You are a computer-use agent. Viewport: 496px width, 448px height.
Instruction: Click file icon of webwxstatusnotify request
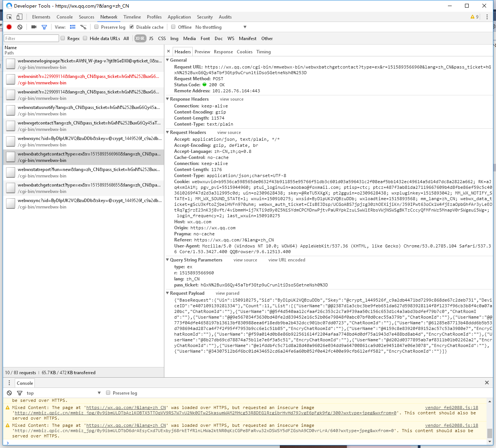[11, 110]
